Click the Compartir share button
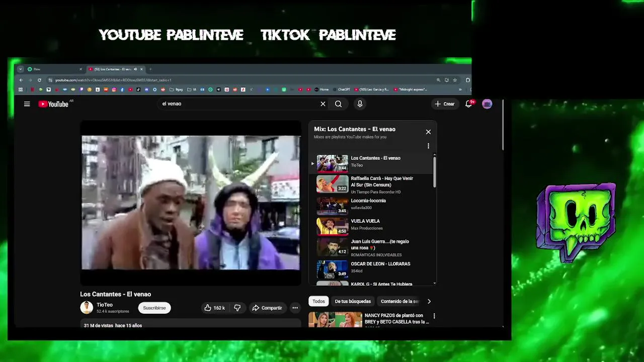The image size is (644, 362). [x=267, y=308]
